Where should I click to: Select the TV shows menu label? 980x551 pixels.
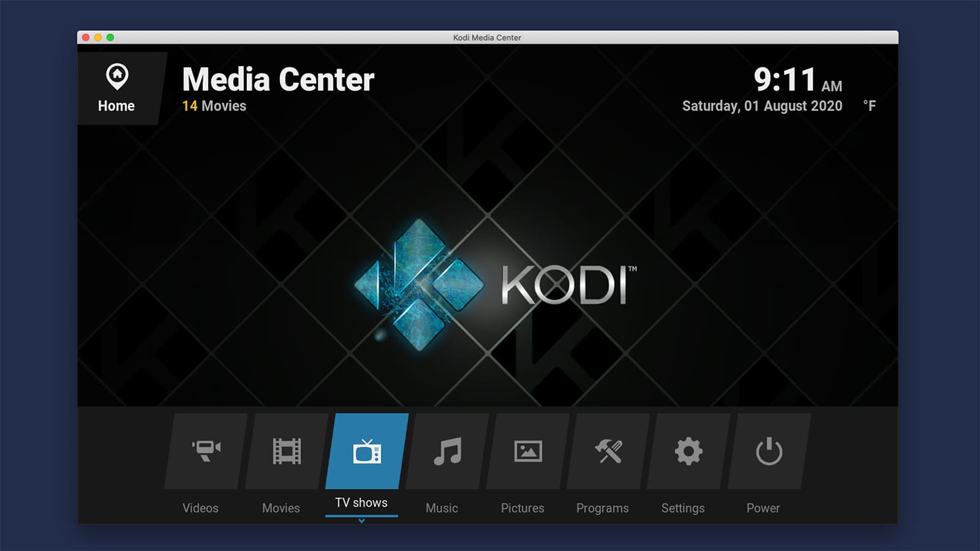coord(361,503)
